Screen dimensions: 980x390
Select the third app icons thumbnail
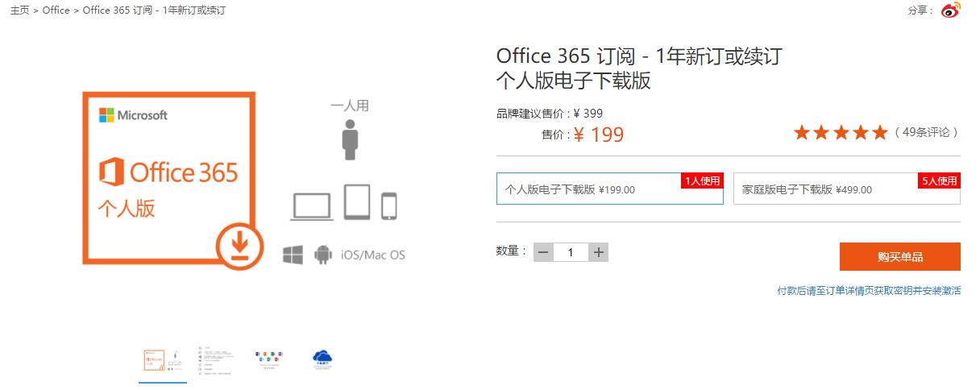tap(268, 359)
